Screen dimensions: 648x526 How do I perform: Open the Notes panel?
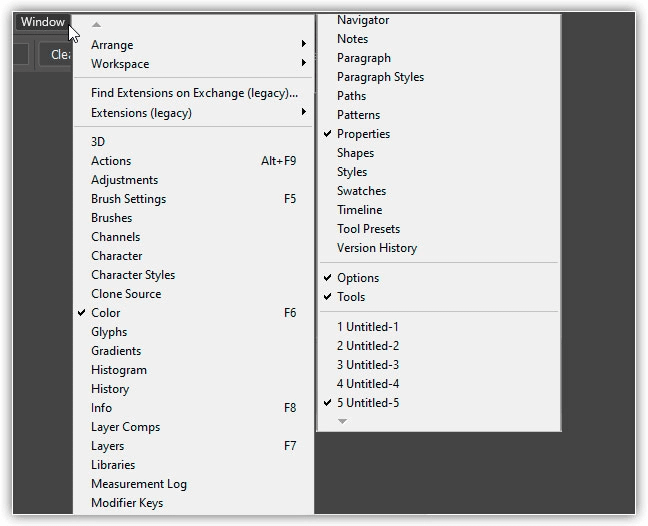(439, 39)
